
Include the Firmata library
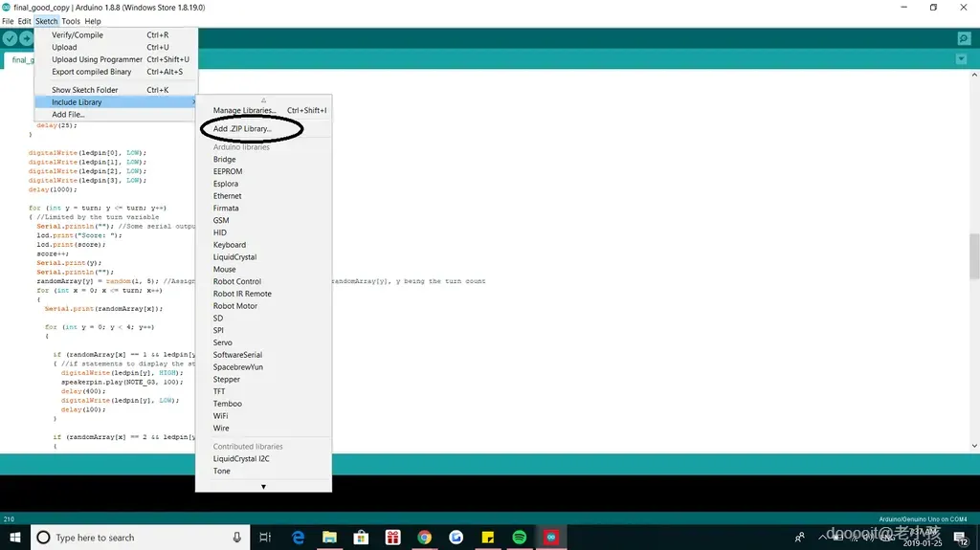(263, 209)
